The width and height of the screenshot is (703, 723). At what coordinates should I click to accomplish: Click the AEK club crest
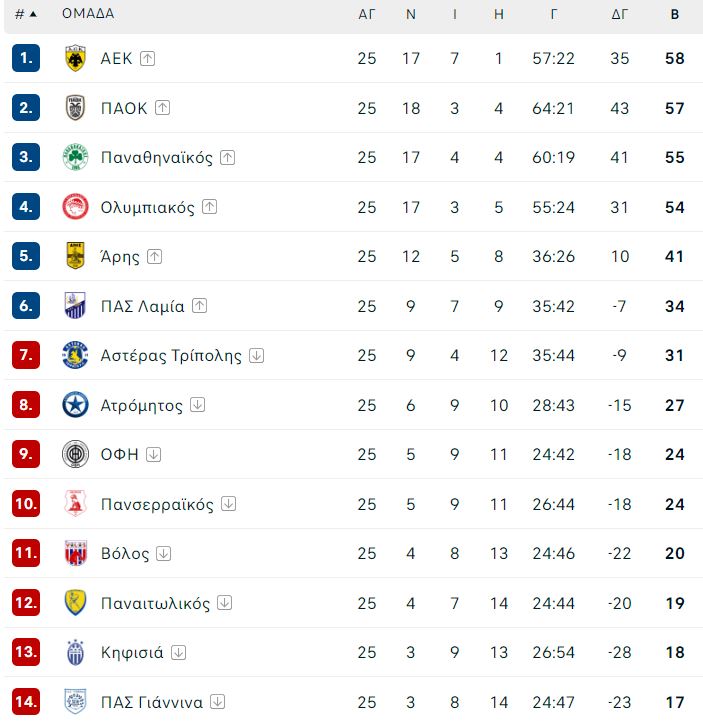pos(75,58)
